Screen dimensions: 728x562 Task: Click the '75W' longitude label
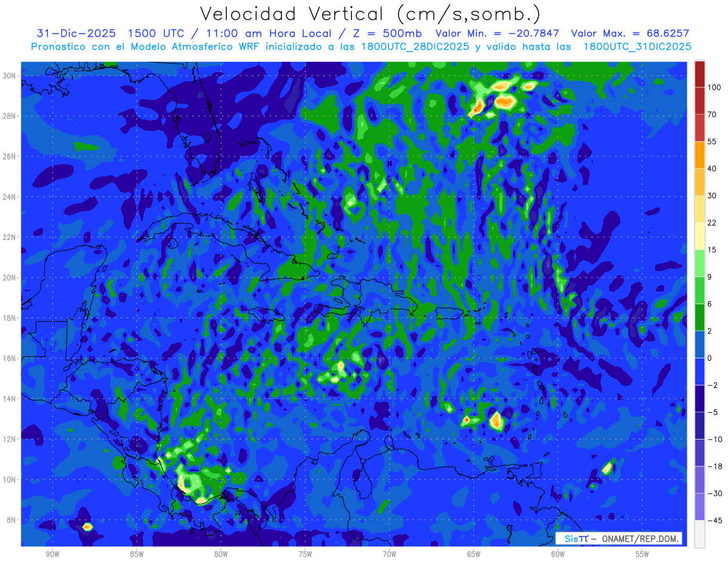pyautogui.click(x=305, y=554)
